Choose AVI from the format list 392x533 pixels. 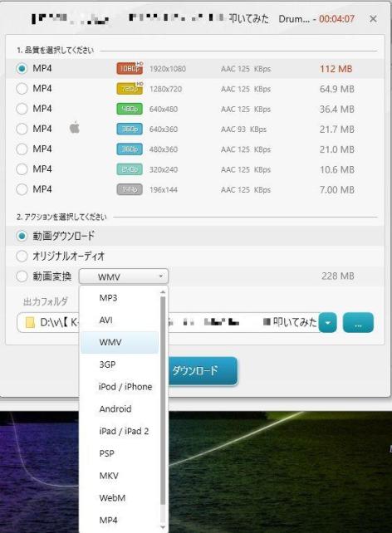click(x=120, y=320)
